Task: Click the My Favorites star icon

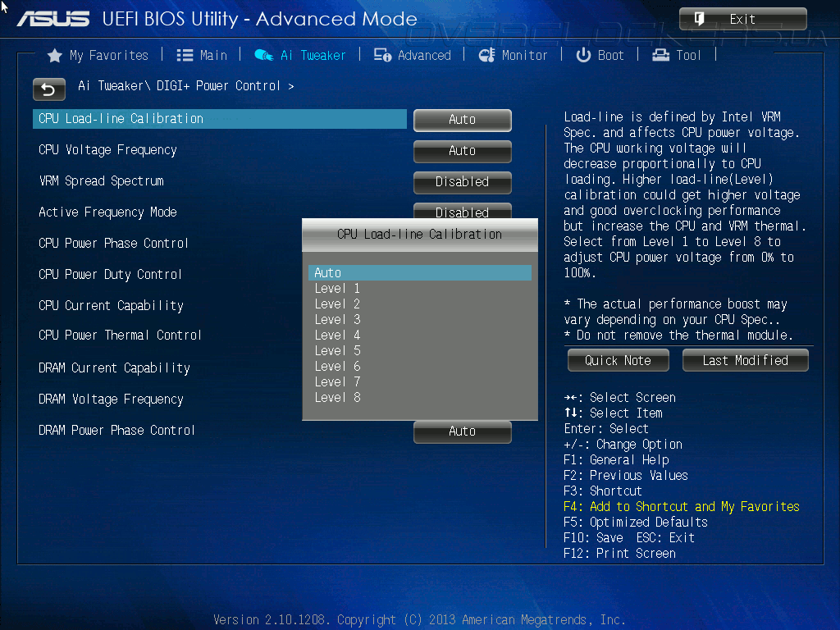Action: coord(54,56)
